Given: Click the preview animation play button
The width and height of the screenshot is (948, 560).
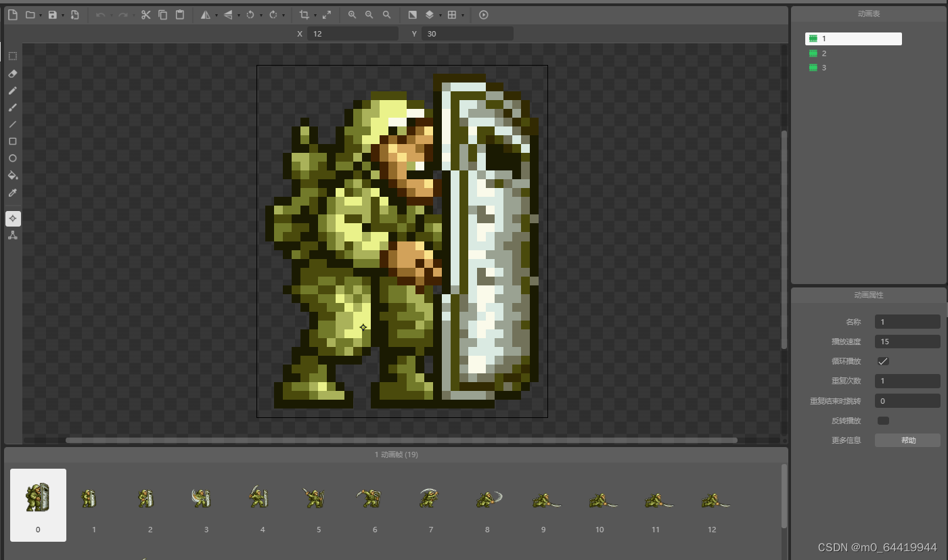Looking at the screenshot, I should coord(483,15).
